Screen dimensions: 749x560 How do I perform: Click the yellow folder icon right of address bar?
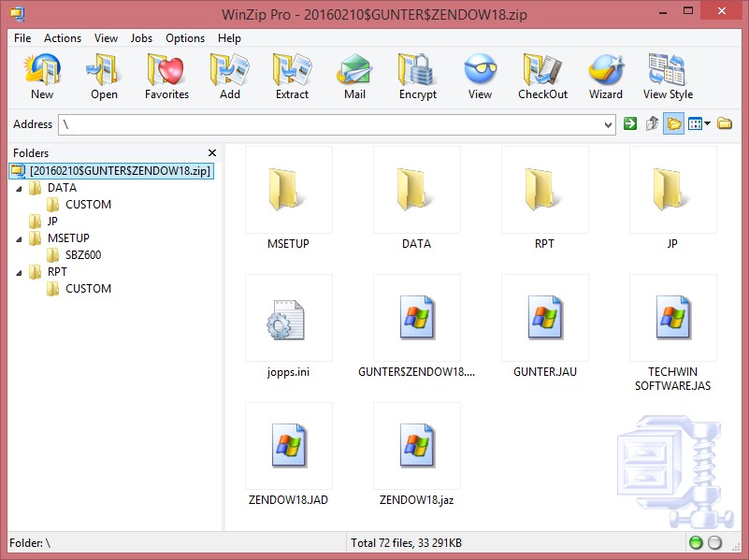tap(725, 123)
